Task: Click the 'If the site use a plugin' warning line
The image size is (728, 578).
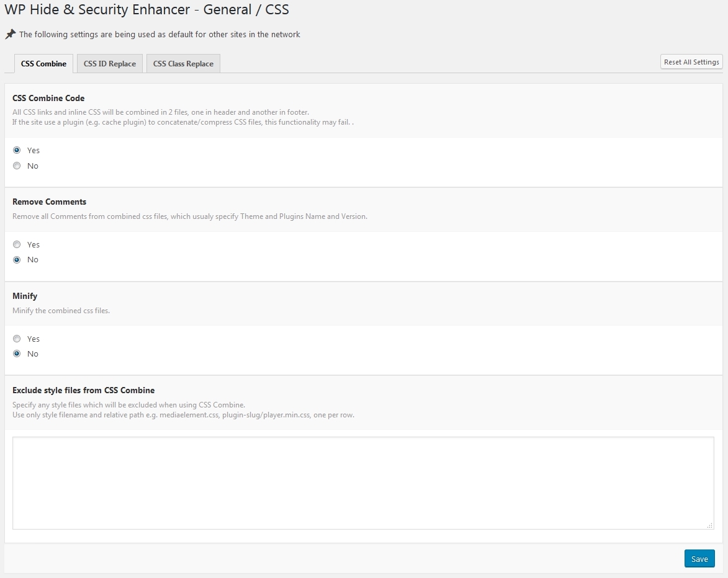Action: pyautogui.click(x=183, y=122)
